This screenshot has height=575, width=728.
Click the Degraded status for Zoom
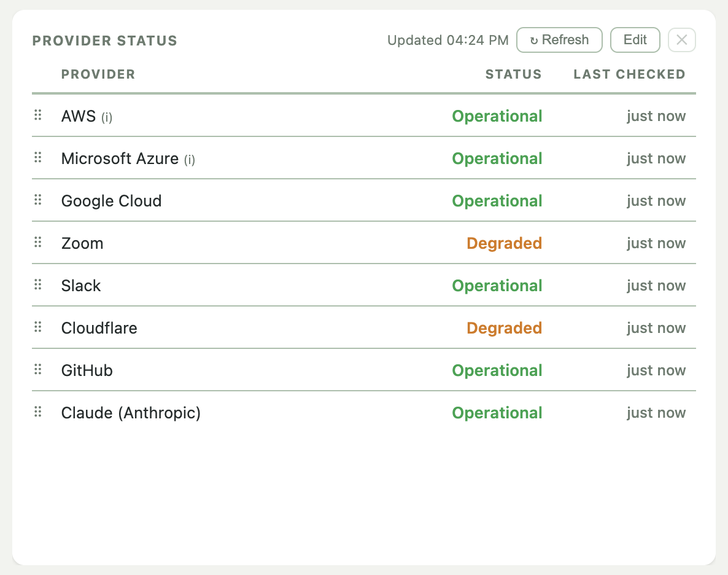(x=504, y=243)
